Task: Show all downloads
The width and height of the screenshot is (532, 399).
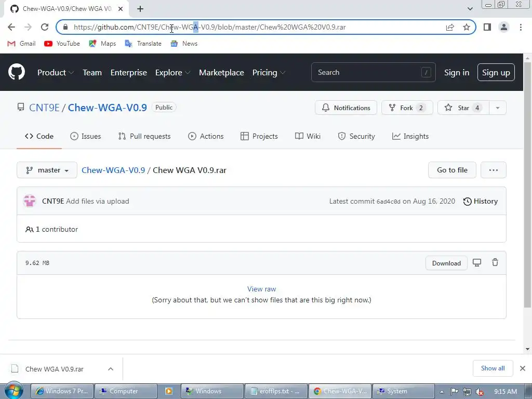Action: (493, 368)
